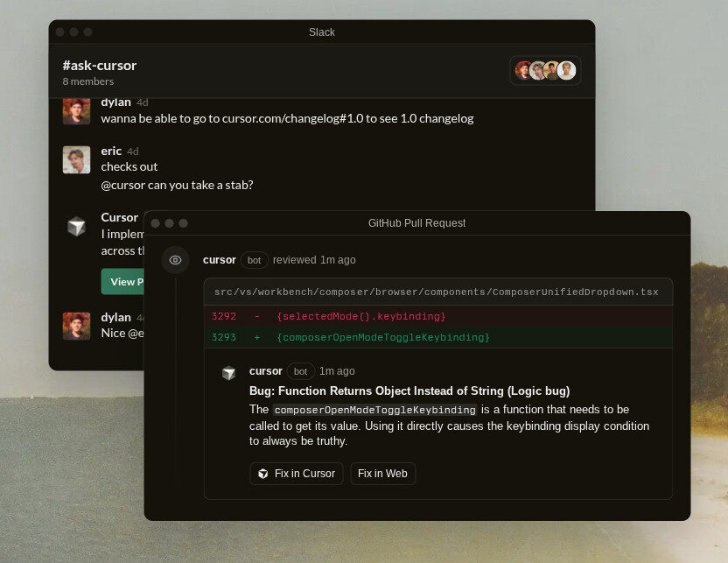Click the inline code in the comment description
Screen dimensions: 728x563
pyautogui.click(x=374, y=410)
